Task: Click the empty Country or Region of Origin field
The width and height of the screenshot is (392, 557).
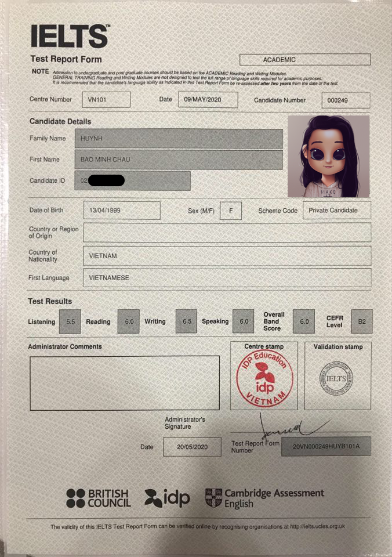Action: [x=227, y=233]
